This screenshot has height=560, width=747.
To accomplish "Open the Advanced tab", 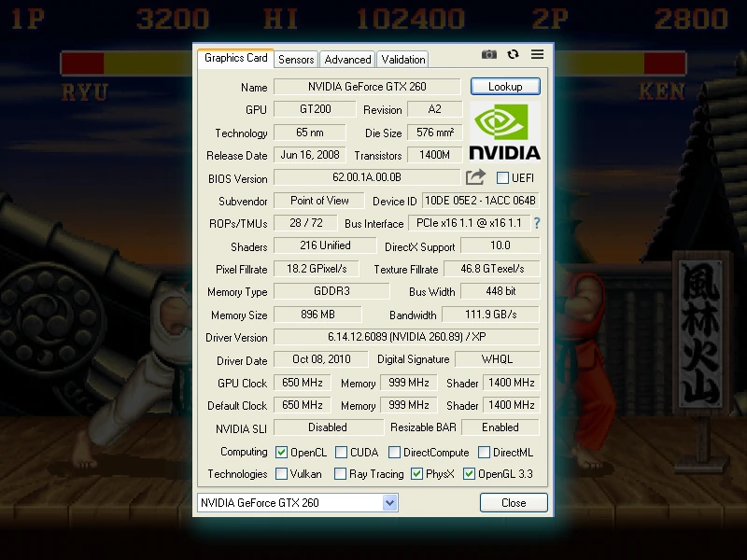I will [347, 60].
